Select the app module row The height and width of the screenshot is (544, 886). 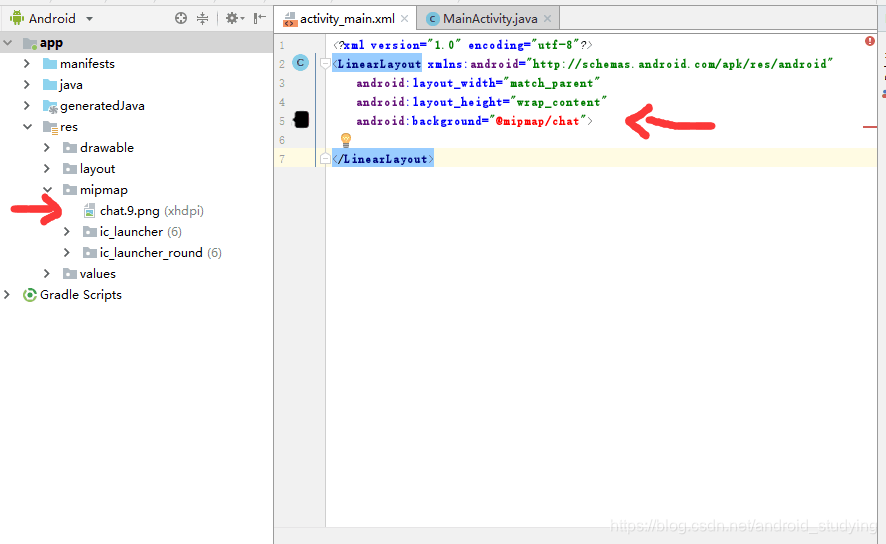tap(136, 42)
